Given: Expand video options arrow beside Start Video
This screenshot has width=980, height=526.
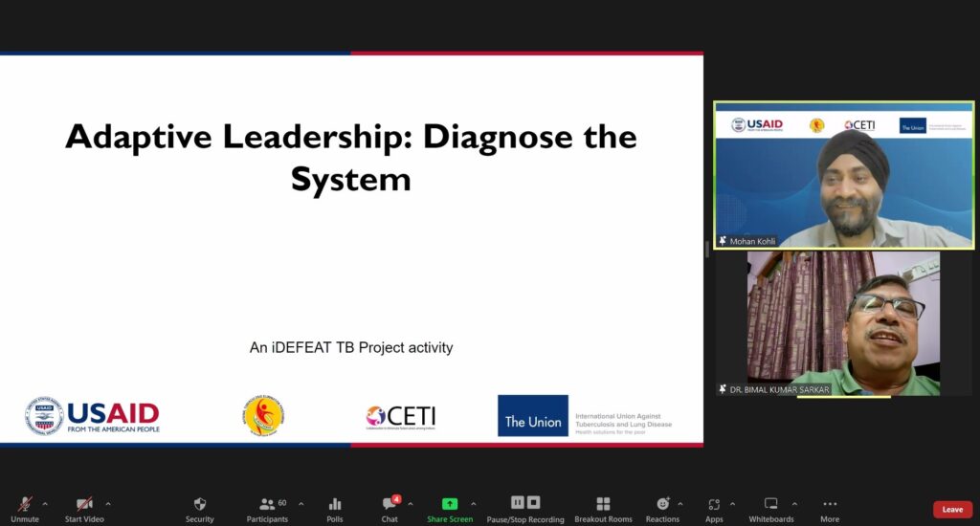Looking at the screenshot, I should tap(107, 504).
